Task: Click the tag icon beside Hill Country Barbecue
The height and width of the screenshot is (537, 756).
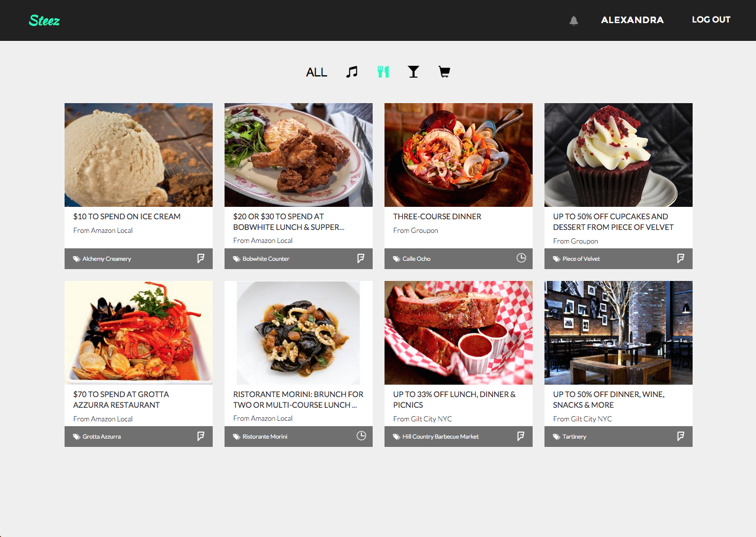Action: point(396,437)
